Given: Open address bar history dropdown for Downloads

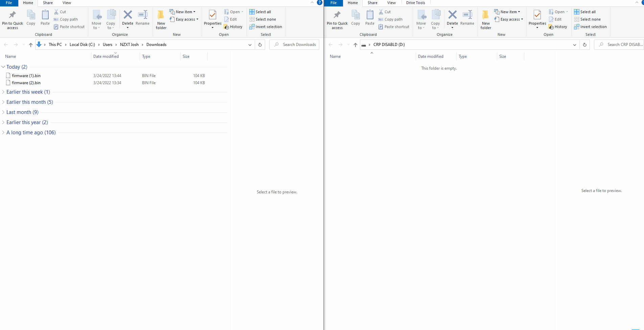Looking at the screenshot, I should [x=250, y=45].
